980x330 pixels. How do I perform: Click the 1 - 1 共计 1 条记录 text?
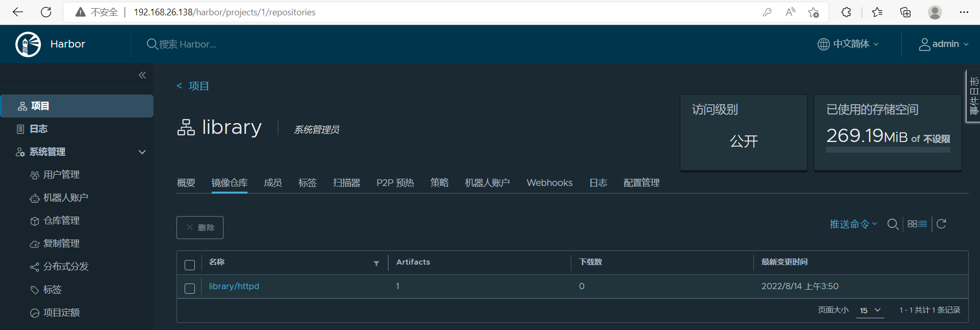coord(930,310)
